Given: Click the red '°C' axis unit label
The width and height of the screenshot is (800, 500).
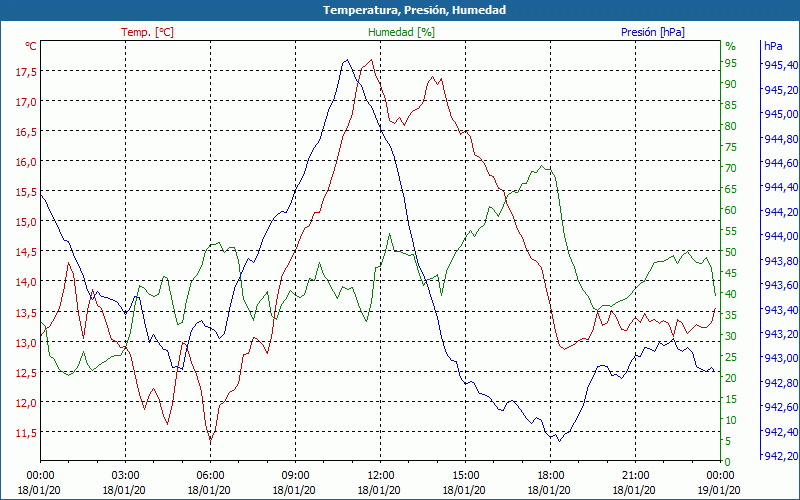Looking at the screenshot, I should point(31,46).
